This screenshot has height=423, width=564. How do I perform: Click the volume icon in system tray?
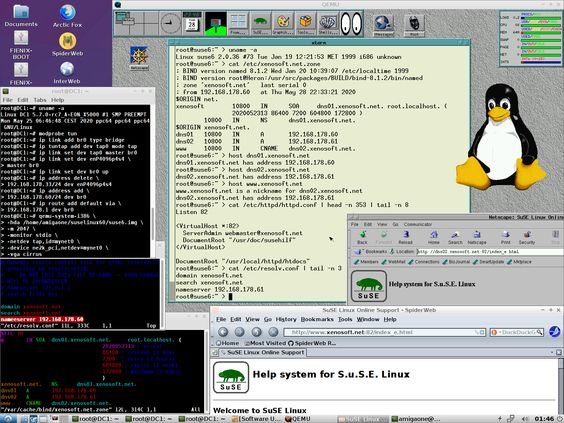525,419
